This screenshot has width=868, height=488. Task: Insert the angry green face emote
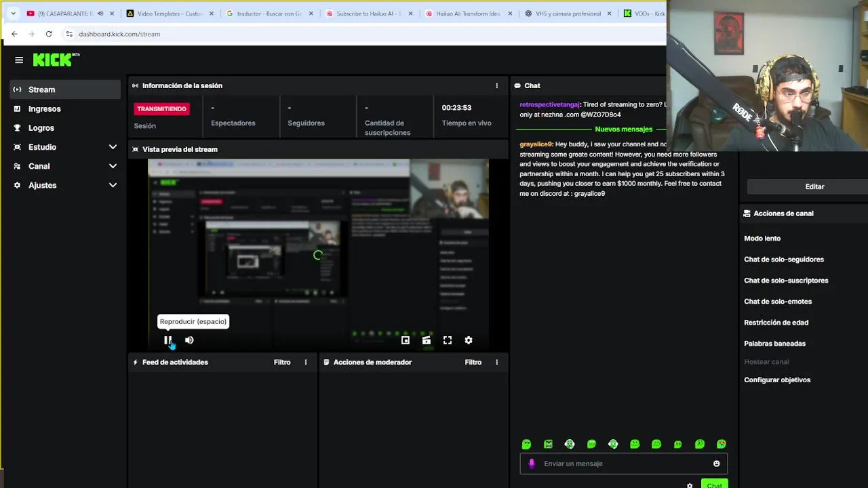click(548, 444)
